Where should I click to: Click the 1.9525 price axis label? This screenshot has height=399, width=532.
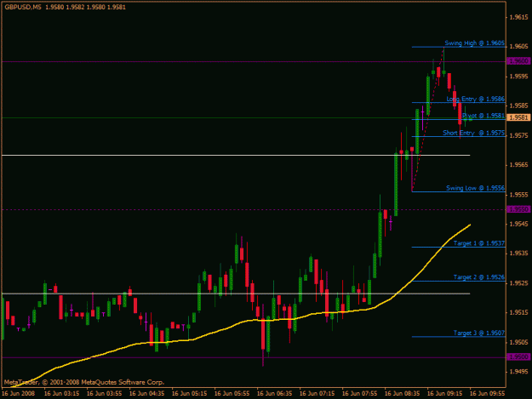click(519, 283)
